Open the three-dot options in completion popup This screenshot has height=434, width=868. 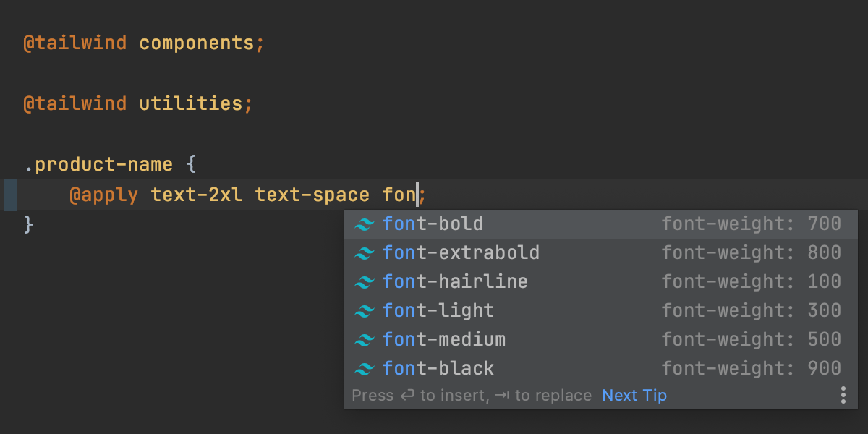pyautogui.click(x=843, y=395)
